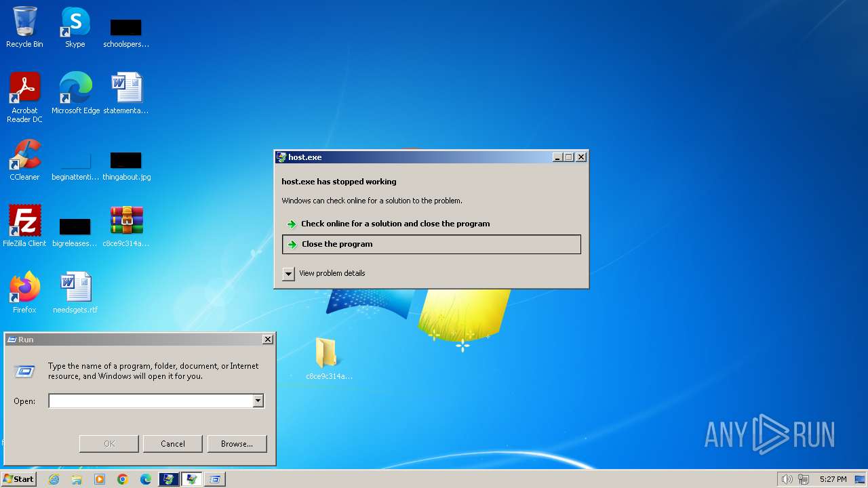The height and width of the screenshot is (488, 868).
Task: Close the host.exe error dialog
Action: click(x=581, y=157)
